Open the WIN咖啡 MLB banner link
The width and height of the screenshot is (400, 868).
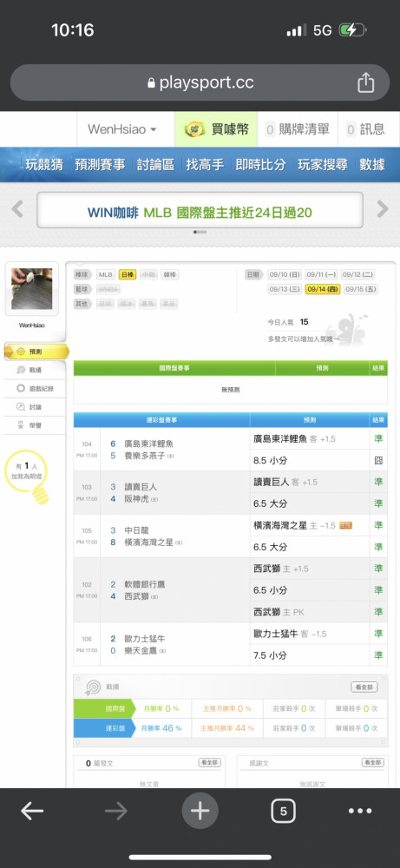tap(200, 213)
